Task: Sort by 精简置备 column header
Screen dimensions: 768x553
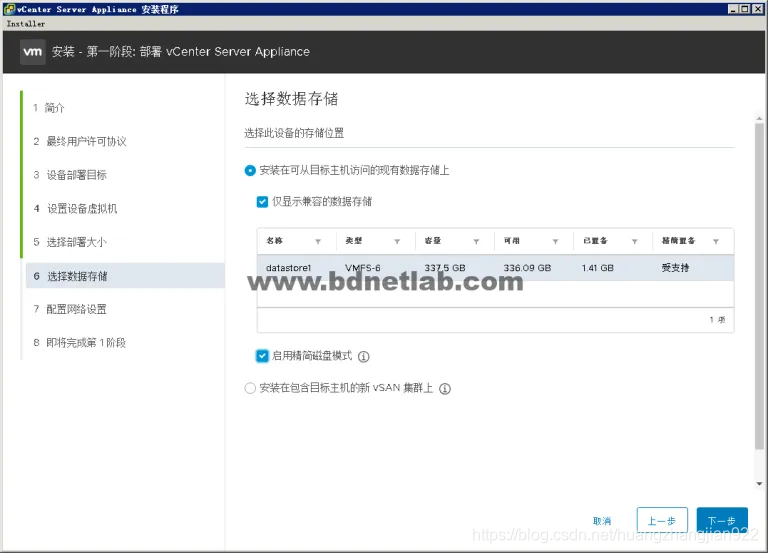Action: click(x=678, y=241)
